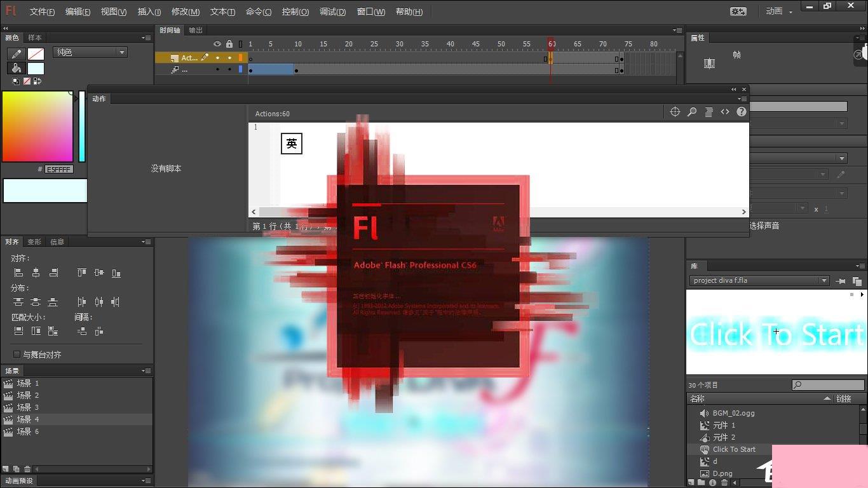Switch to the 变形 tab
The width and height of the screenshot is (868, 488).
(x=34, y=241)
